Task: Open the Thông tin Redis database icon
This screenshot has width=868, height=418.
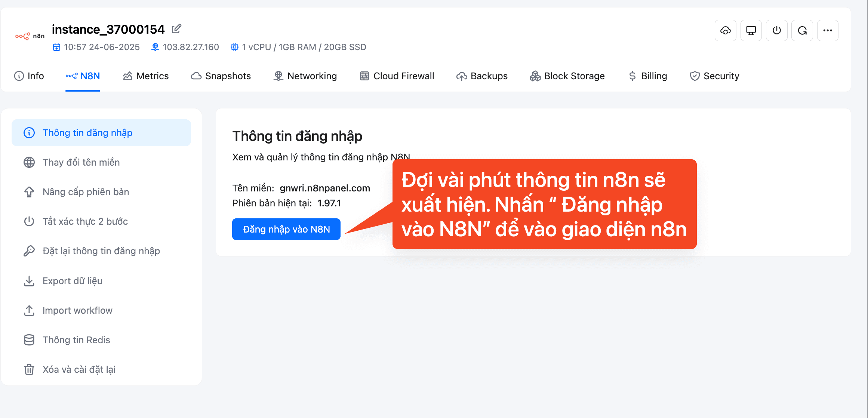Action: pos(29,340)
